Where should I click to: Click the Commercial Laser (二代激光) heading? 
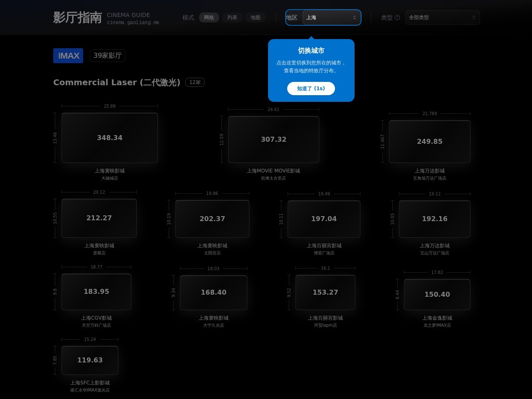point(117,82)
